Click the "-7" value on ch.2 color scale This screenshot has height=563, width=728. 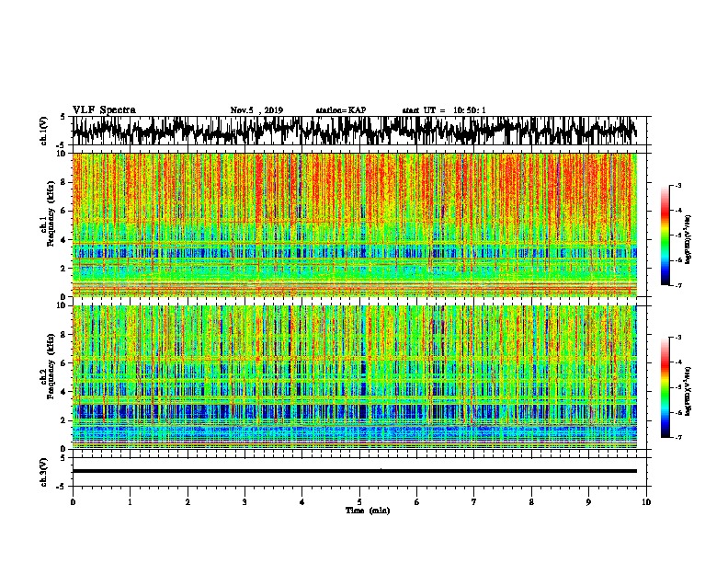click(x=677, y=438)
